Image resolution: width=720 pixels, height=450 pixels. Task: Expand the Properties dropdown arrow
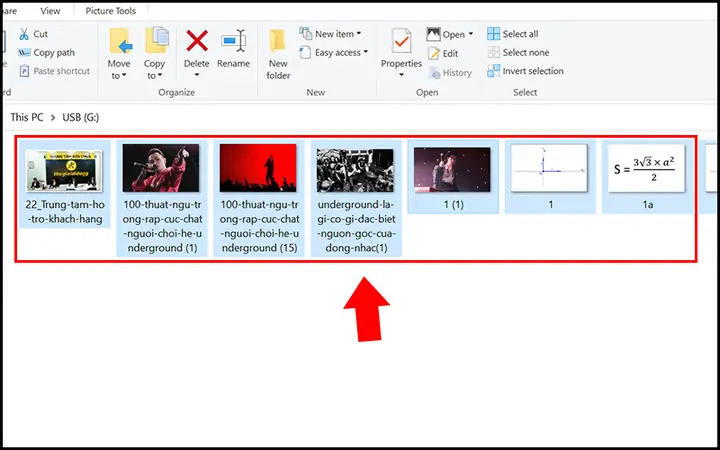coord(401,75)
